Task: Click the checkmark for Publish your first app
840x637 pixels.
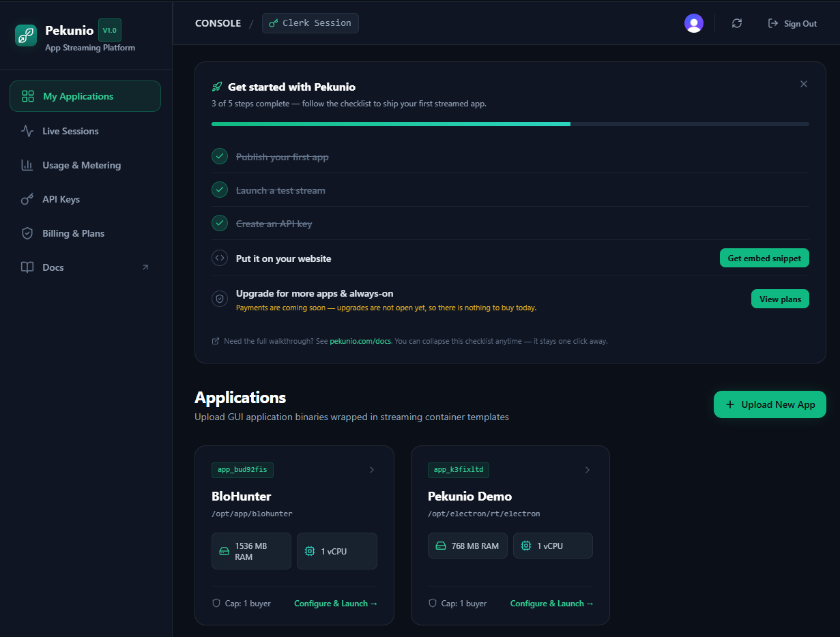Action: click(x=220, y=156)
